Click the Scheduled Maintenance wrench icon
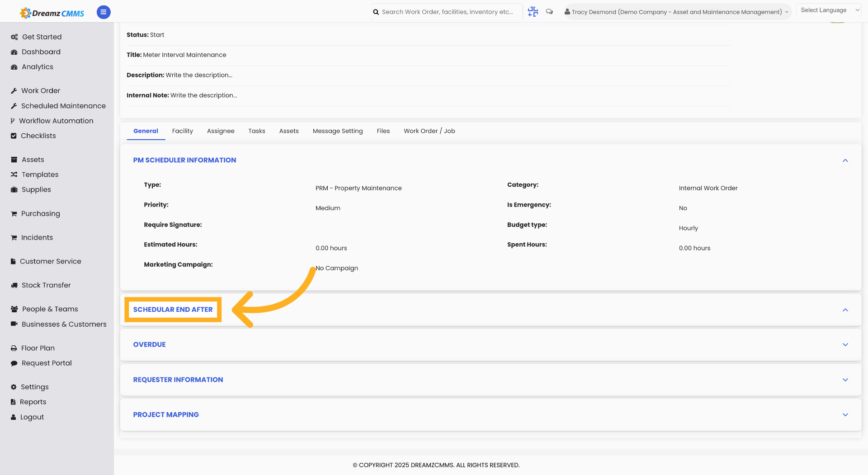 tap(14, 106)
